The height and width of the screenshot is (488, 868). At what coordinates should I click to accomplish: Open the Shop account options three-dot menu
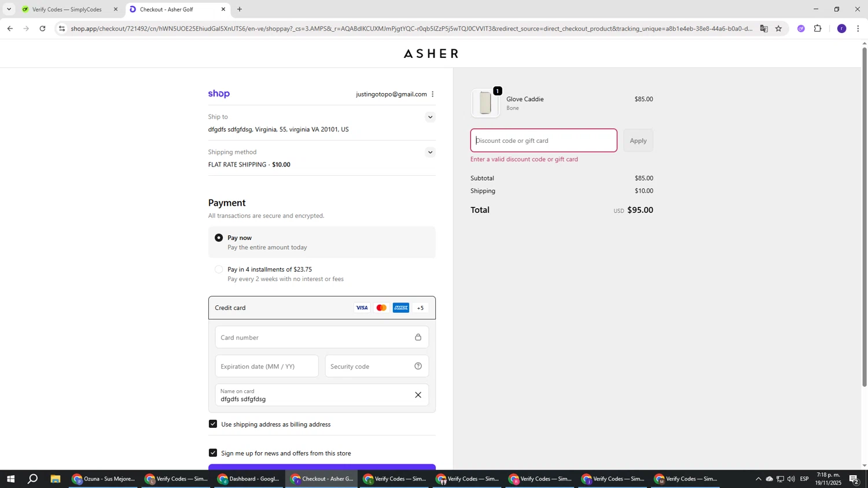coord(432,94)
